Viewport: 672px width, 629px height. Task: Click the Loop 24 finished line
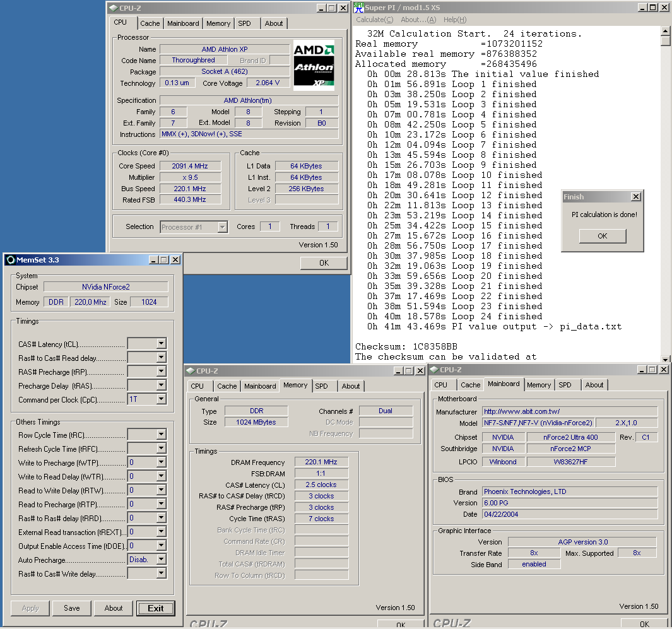point(455,317)
